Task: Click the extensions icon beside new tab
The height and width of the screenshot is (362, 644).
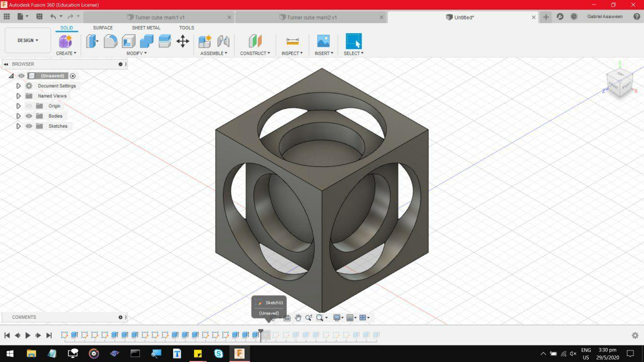Action: [x=560, y=17]
